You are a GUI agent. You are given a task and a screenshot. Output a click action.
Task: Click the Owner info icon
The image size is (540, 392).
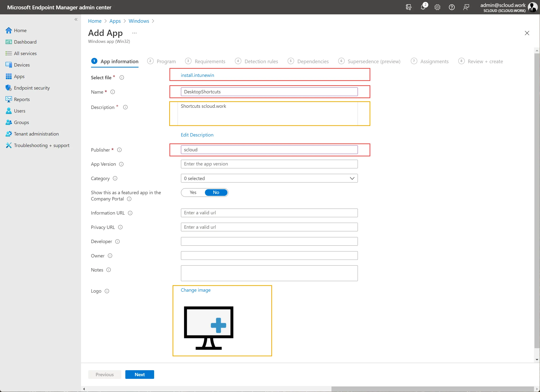tap(110, 256)
